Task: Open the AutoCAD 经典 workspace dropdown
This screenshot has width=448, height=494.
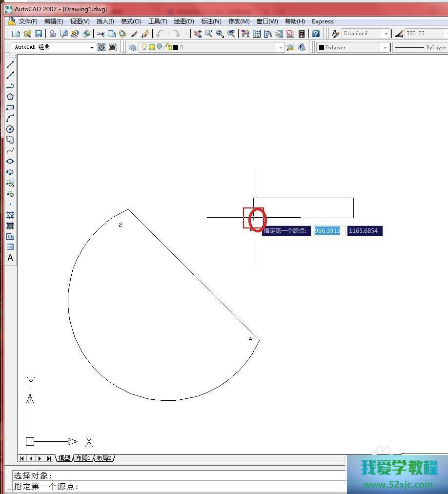Action: pyautogui.click(x=91, y=47)
